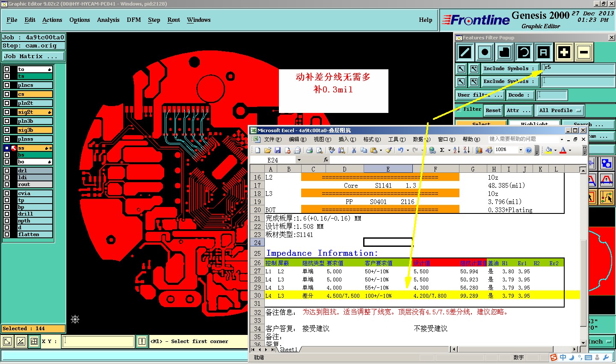Click the Reset filter button
616x364 pixels.
493,110
